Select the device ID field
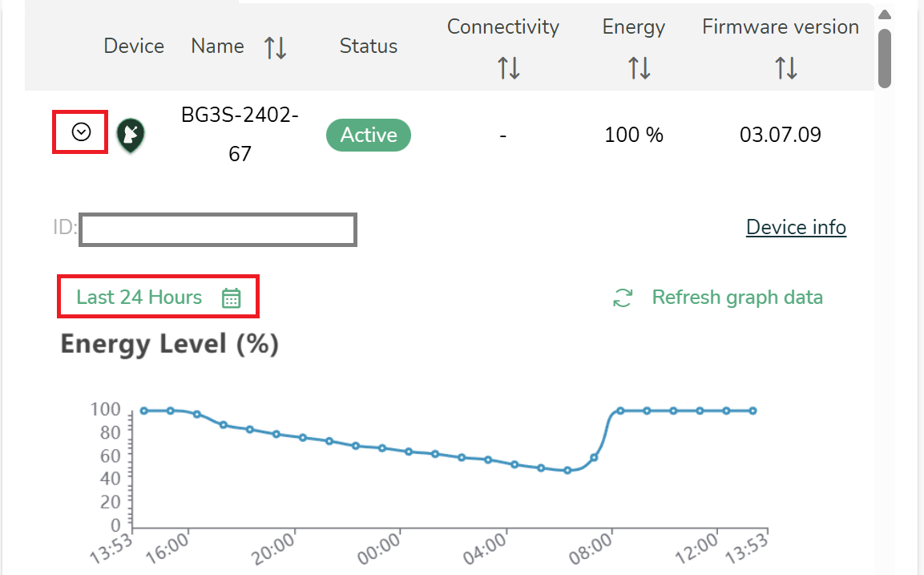924x575 pixels. pos(218,229)
